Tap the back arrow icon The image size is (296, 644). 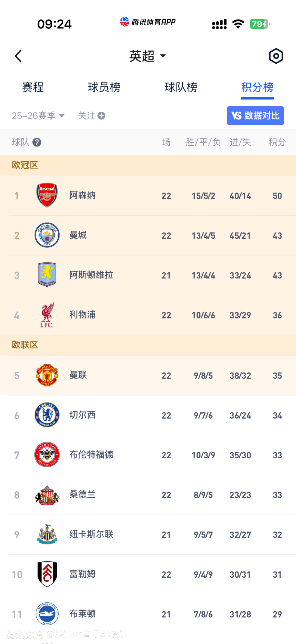(18, 56)
